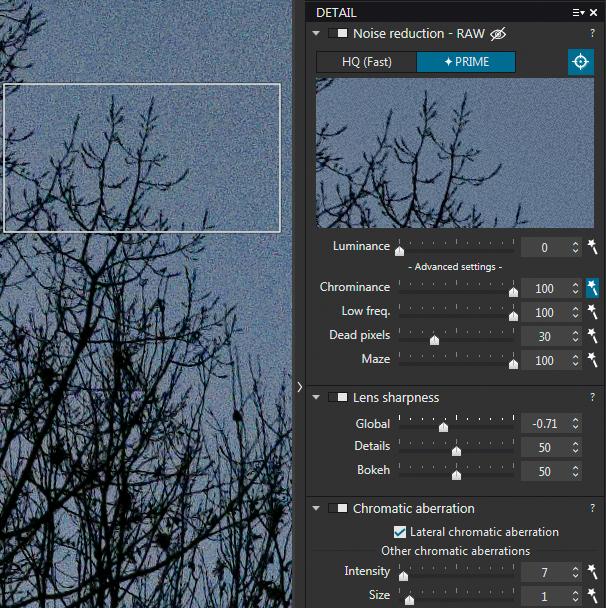Collapse the Noise reduction section
Image resolution: width=606 pixels, height=608 pixels.
[316, 33]
